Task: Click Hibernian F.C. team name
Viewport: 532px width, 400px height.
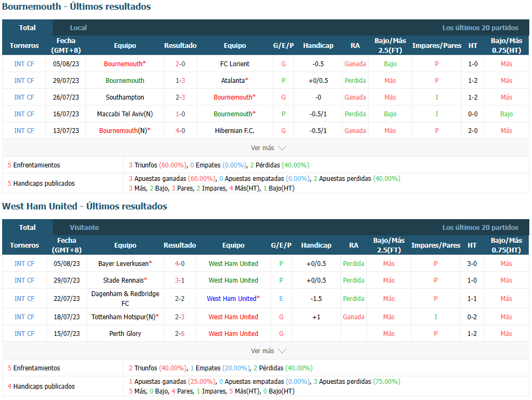Action: [x=235, y=130]
